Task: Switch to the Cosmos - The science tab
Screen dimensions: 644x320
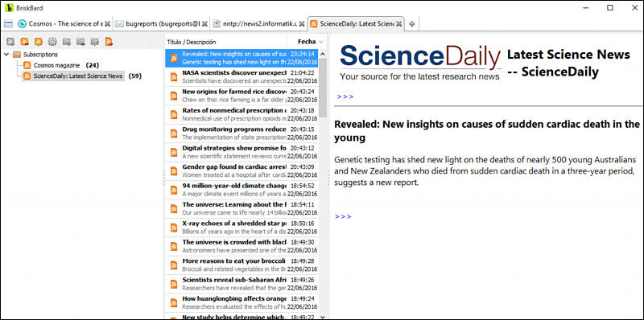Action: coord(65,24)
